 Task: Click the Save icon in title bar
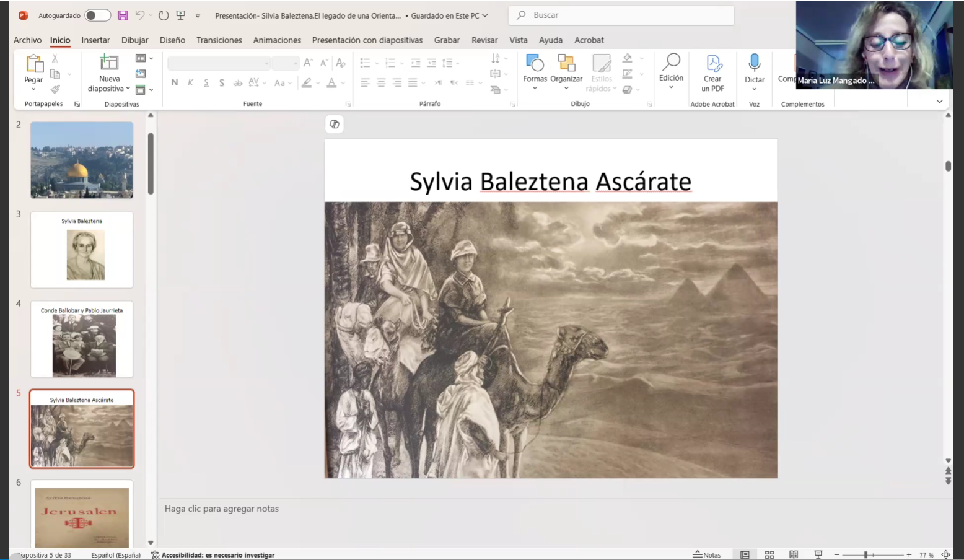(x=123, y=15)
